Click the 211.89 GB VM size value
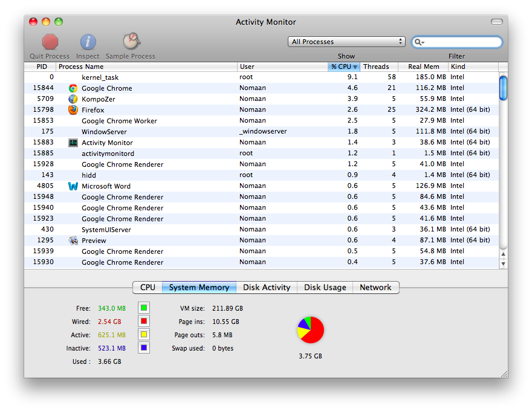 click(x=228, y=308)
